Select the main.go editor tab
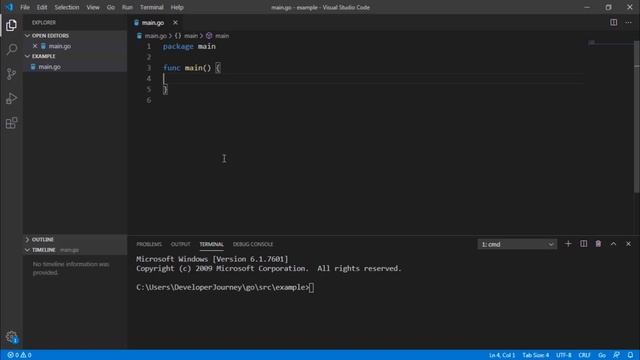640x360 pixels. [153, 23]
